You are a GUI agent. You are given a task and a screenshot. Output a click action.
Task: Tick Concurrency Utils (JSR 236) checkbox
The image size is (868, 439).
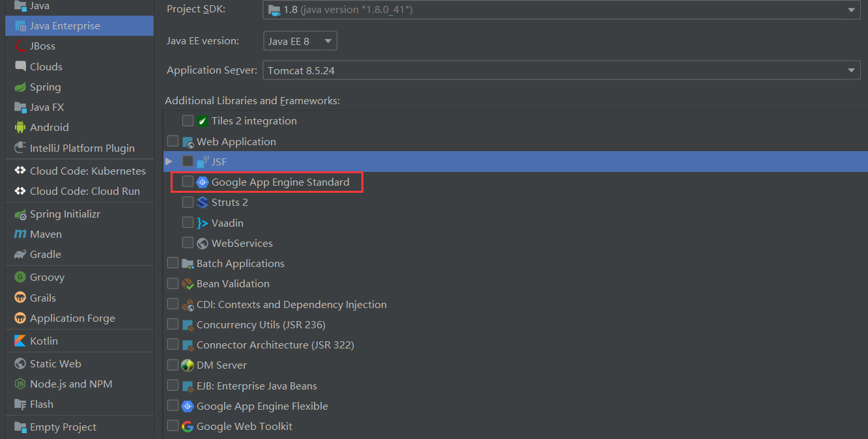pos(173,324)
